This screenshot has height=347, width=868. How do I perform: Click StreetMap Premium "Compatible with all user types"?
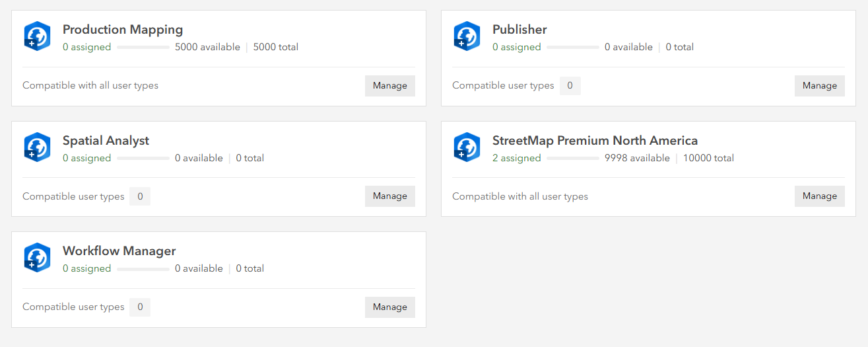coord(520,196)
